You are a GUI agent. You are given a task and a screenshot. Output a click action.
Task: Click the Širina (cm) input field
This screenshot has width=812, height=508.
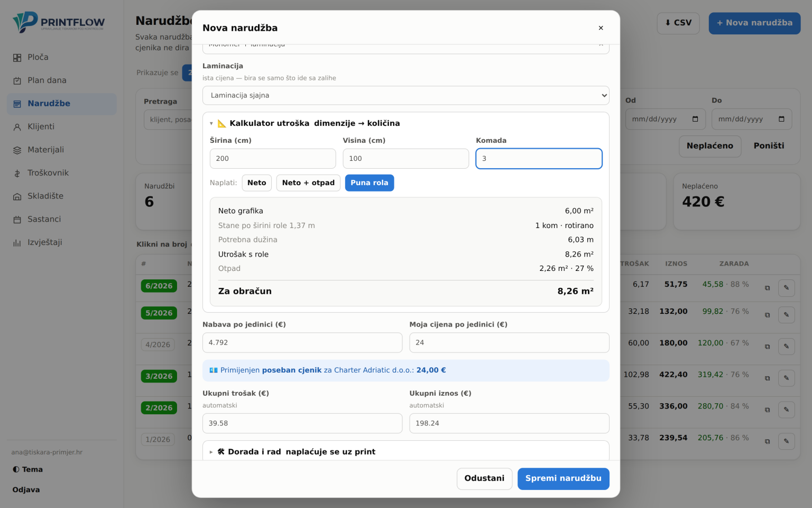(x=273, y=159)
